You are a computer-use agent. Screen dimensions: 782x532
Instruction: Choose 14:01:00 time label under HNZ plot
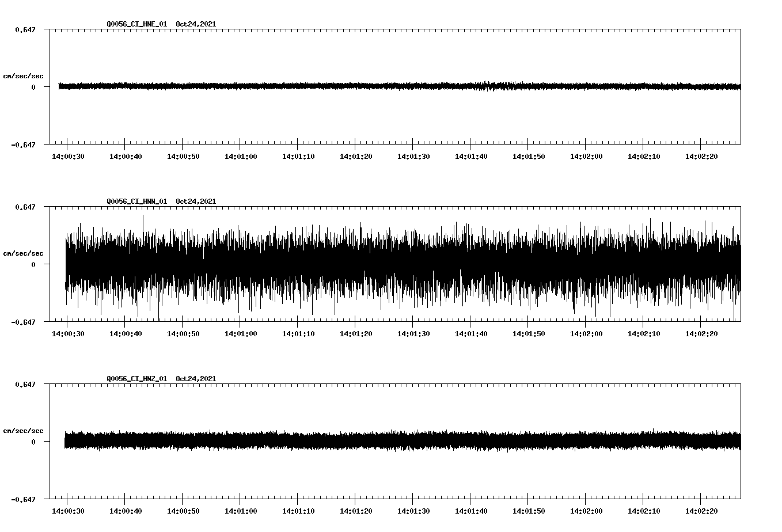point(241,511)
